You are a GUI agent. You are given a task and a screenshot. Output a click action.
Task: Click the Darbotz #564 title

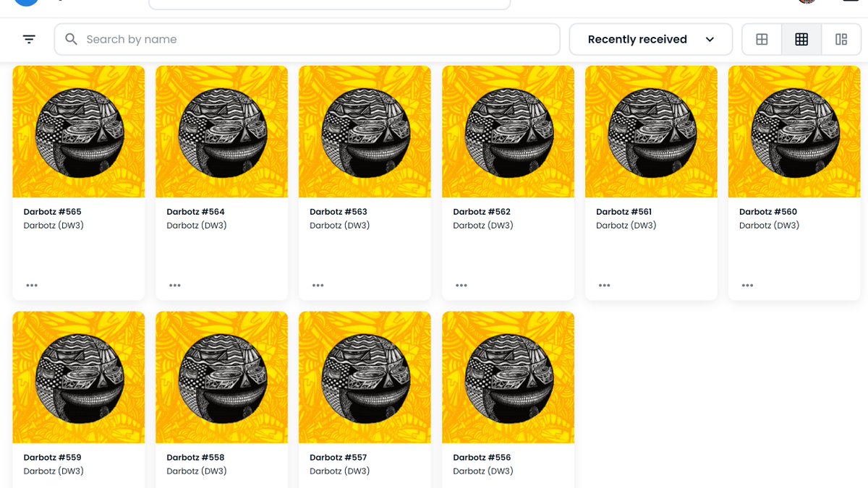click(195, 212)
